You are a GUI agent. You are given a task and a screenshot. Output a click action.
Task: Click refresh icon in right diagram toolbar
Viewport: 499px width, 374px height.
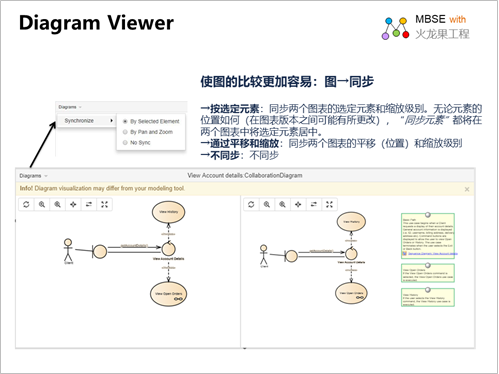(251, 204)
